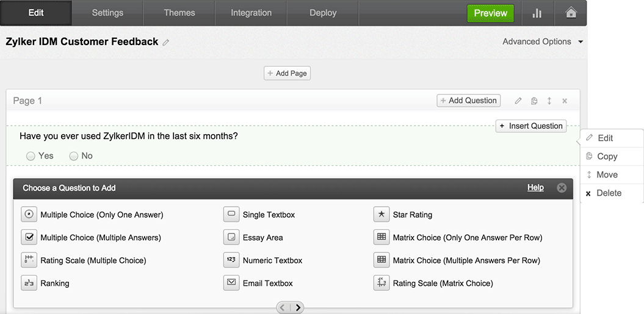Click the Zylker IDM Customer Feedback title
Screen dimensions: 644x314
pyautogui.click(x=82, y=41)
